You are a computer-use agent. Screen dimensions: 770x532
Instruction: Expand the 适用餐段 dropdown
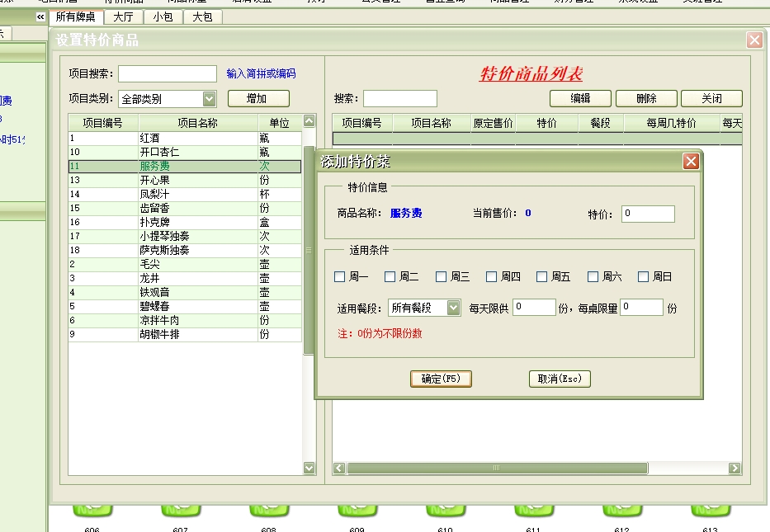tap(453, 308)
